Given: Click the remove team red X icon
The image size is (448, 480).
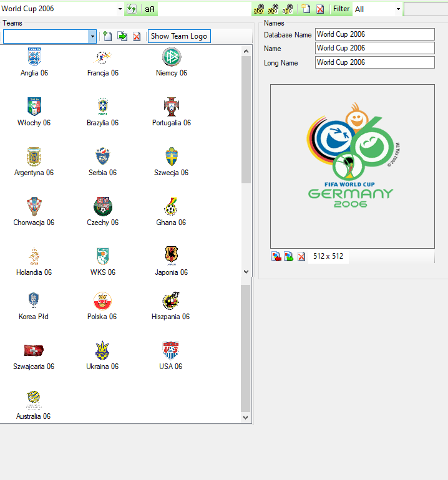Looking at the screenshot, I should click(137, 37).
